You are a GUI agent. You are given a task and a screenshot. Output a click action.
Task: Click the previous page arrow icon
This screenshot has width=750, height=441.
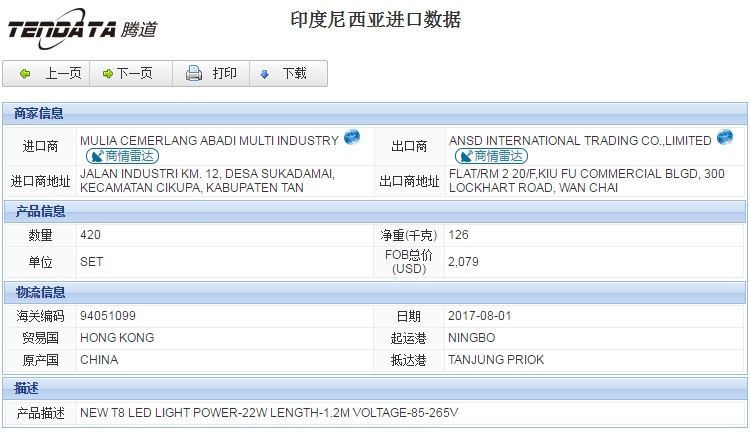(25, 74)
